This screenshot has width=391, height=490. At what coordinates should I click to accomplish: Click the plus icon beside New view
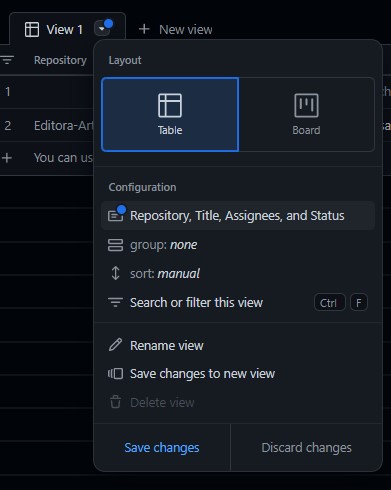point(144,29)
